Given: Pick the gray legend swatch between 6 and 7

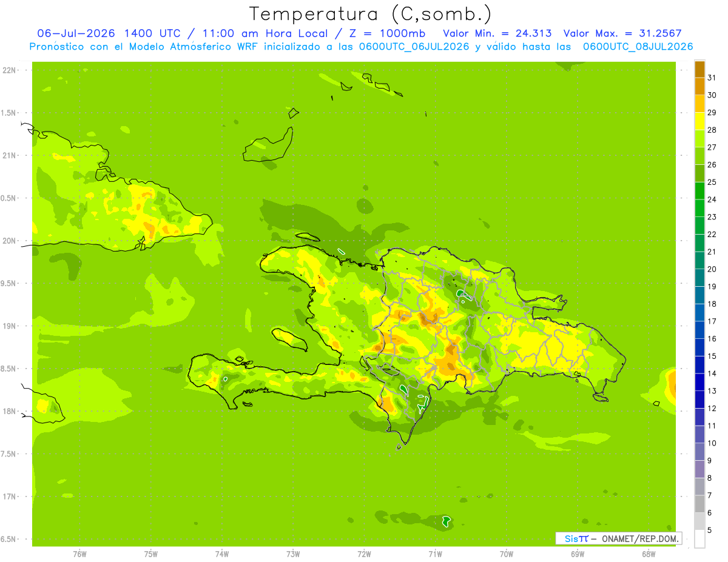Looking at the screenshot, I should pyautogui.click(x=699, y=503).
